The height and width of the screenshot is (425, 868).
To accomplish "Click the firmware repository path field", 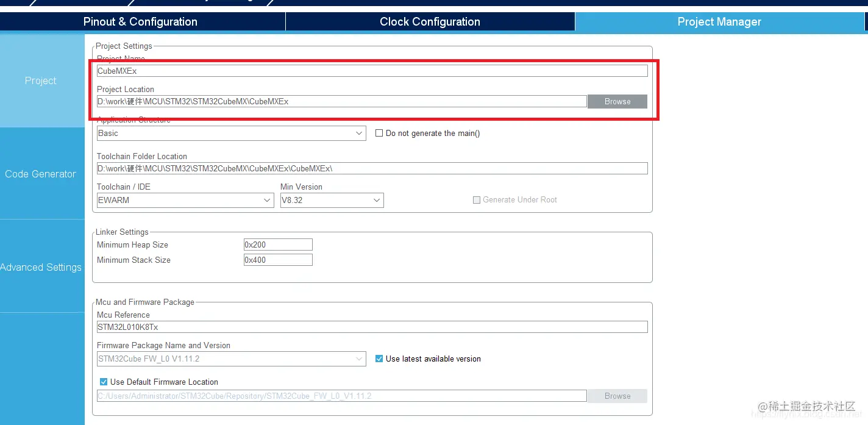I will pyautogui.click(x=341, y=396).
